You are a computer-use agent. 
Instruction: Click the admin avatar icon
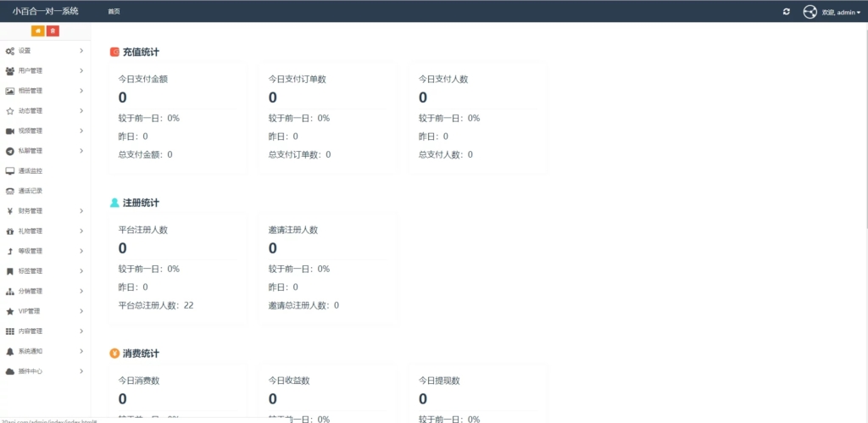pyautogui.click(x=810, y=12)
